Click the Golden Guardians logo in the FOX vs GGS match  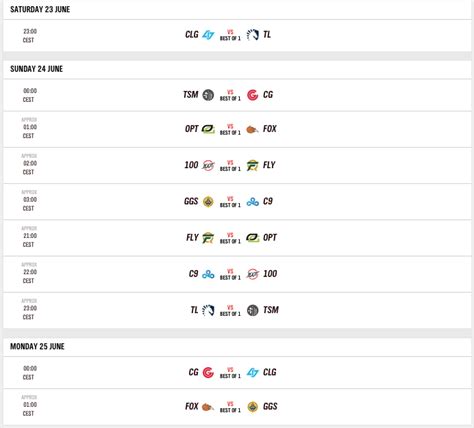pyautogui.click(x=252, y=407)
